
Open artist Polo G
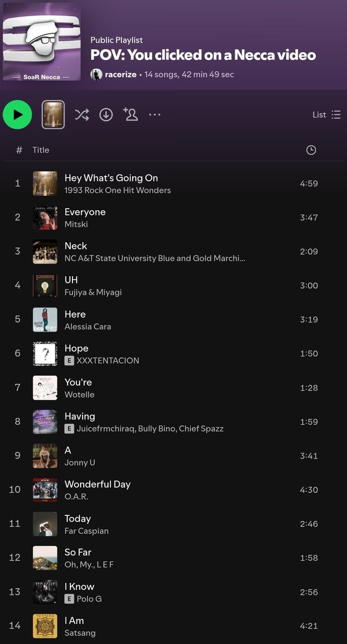[x=89, y=599]
